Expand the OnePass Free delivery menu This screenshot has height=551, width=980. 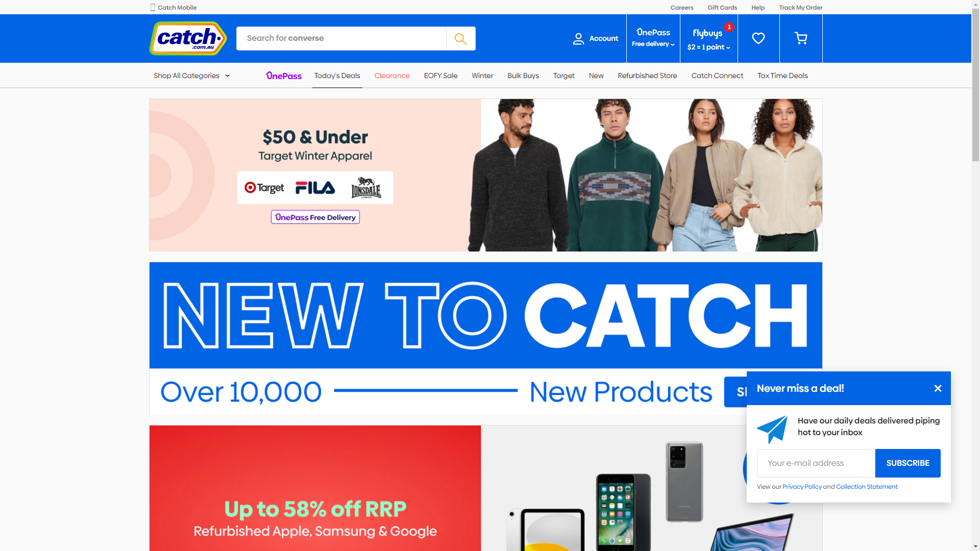point(653,39)
